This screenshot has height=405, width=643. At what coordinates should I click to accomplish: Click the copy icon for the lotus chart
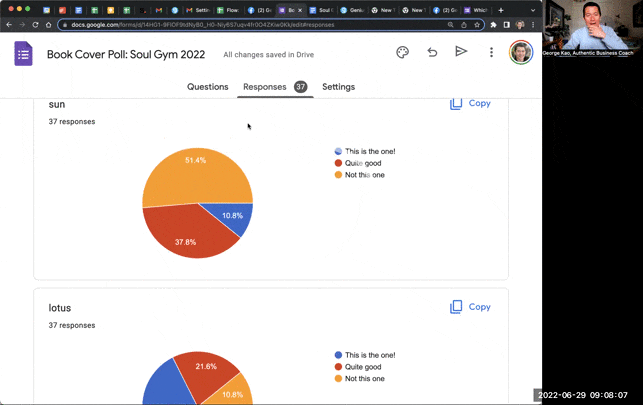pos(456,307)
